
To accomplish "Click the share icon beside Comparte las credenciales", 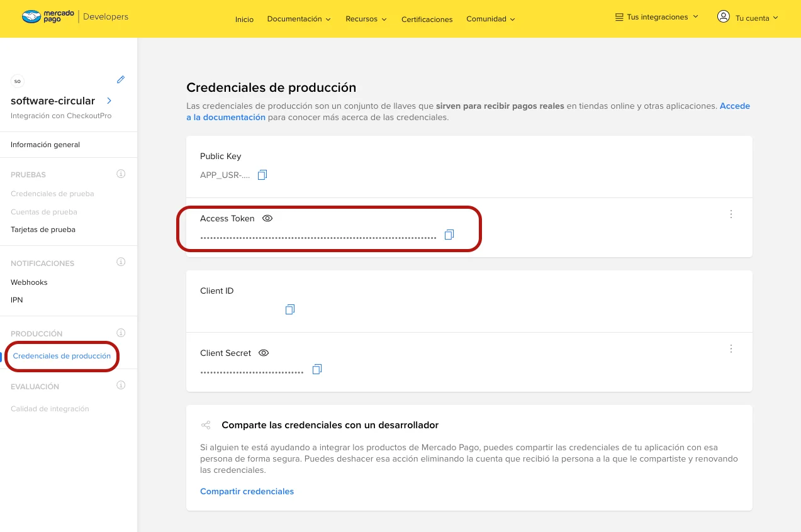I will click(x=206, y=425).
